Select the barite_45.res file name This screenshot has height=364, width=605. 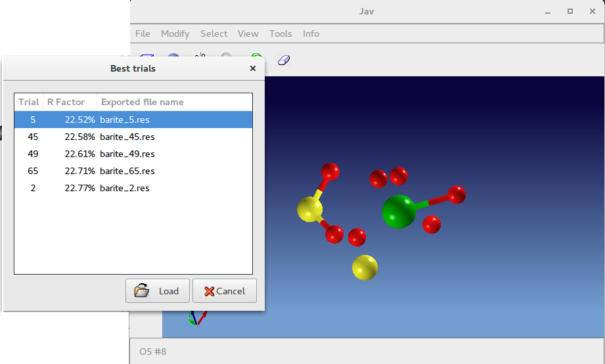tap(127, 137)
